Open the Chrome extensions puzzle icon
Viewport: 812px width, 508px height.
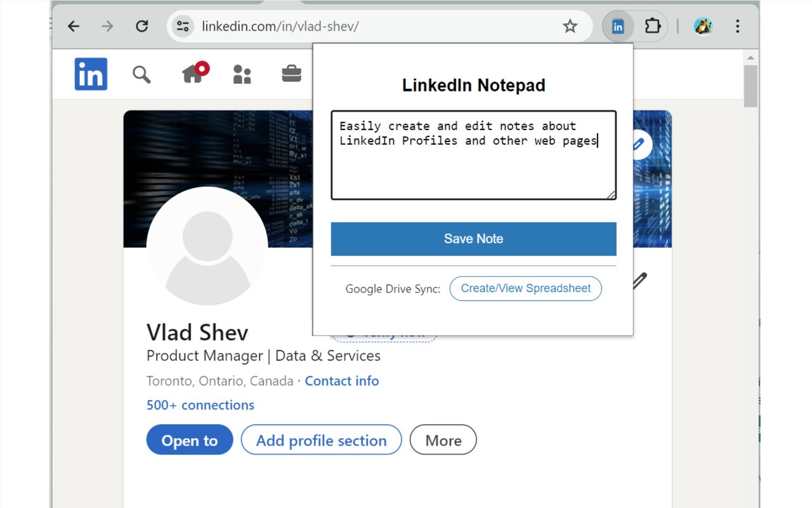(652, 26)
